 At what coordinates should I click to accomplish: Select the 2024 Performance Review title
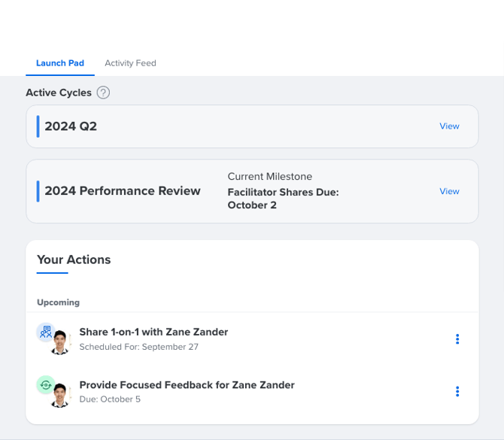(x=123, y=191)
